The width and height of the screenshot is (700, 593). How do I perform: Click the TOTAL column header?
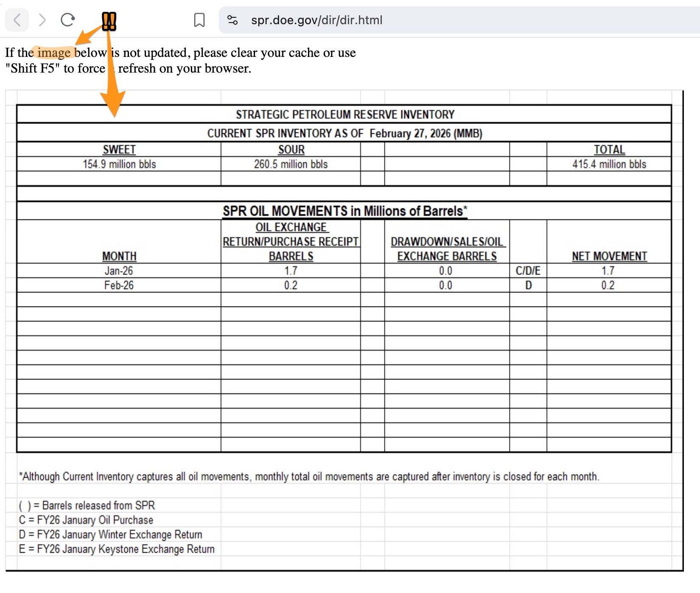pyautogui.click(x=609, y=149)
